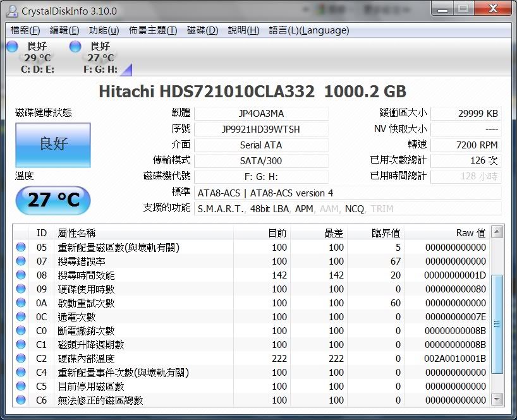517x420 pixels.
Task: Click firmware field JP4OA3MA
Action: tap(261, 113)
